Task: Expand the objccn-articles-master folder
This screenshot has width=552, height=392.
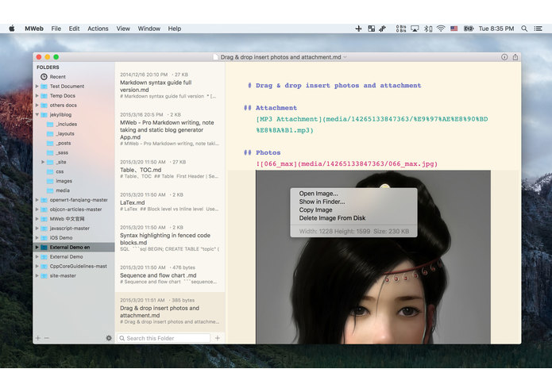Action: [37, 209]
